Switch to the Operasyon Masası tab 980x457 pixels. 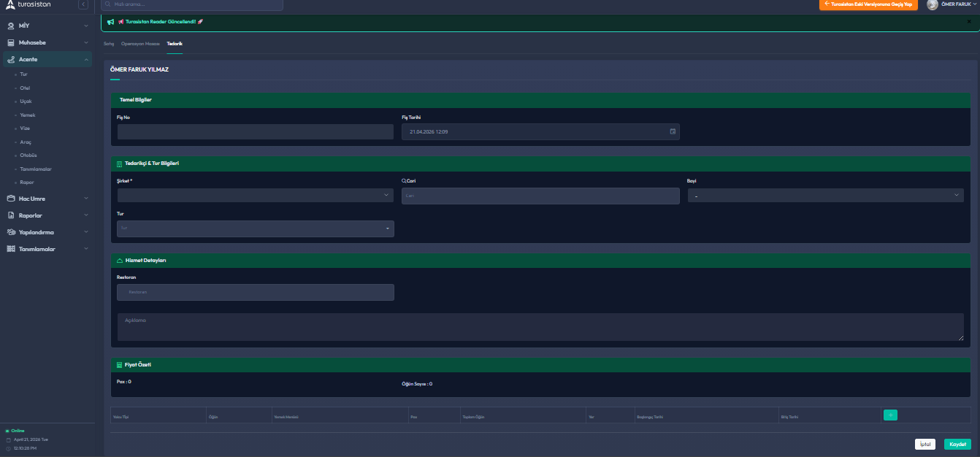pos(140,44)
